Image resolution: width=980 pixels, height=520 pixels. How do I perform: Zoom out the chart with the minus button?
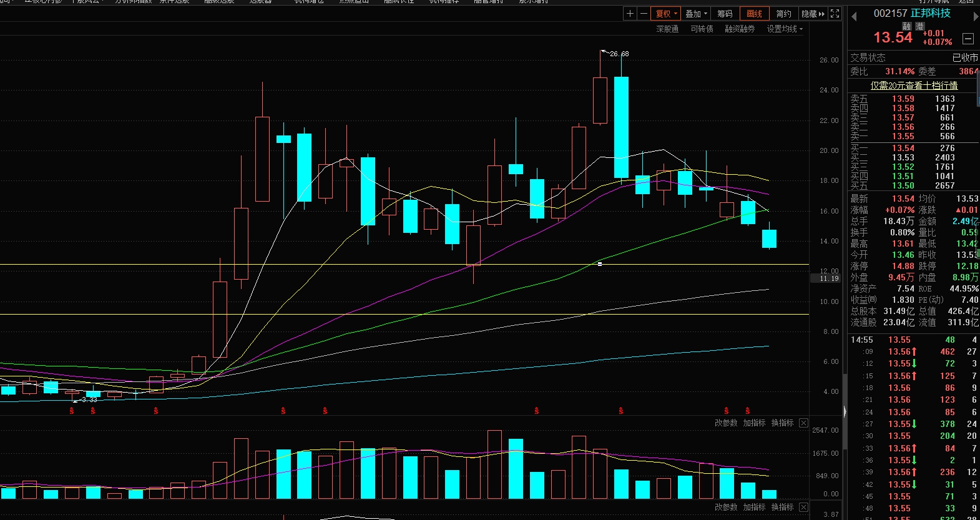click(644, 14)
